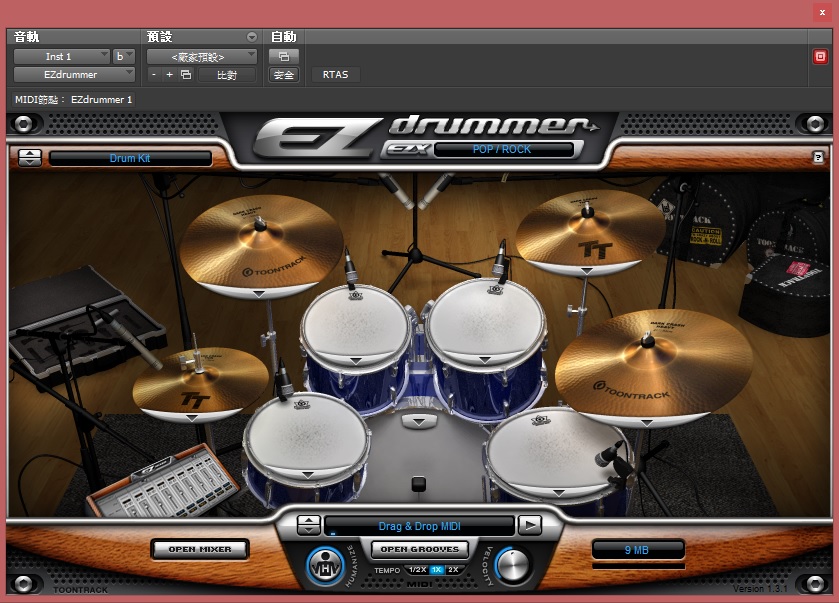839x603 pixels.
Task: Click the OPEN GROOVES button
Action: click(x=420, y=549)
